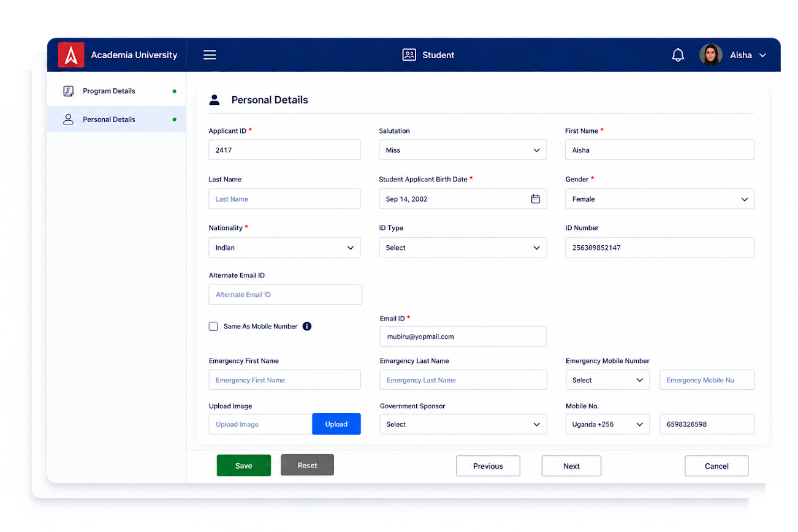Image resolution: width=798 pixels, height=532 pixels.
Task: Open the Nationality dropdown
Action: pyautogui.click(x=284, y=248)
